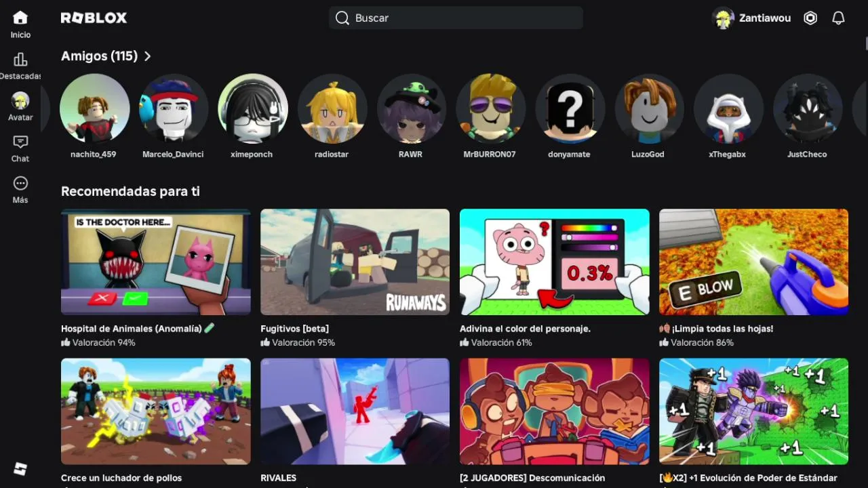The height and width of the screenshot is (488, 868).
Task: Click the Zantiawou username
Action: (x=765, y=18)
